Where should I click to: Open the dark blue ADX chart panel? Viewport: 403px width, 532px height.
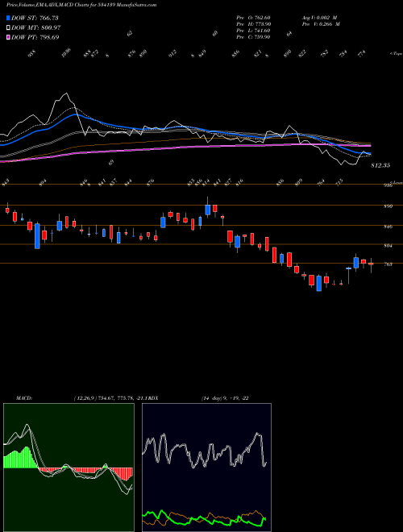(x=206, y=468)
